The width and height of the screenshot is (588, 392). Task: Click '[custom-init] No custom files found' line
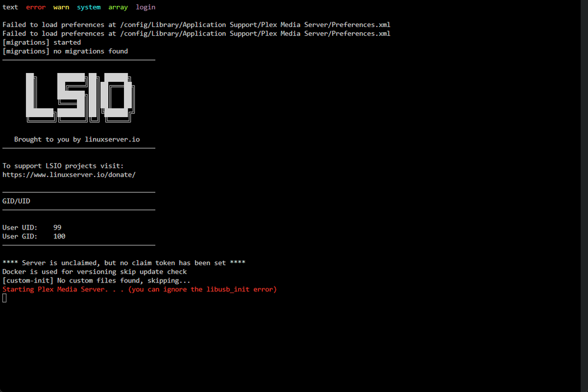pyautogui.click(x=96, y=281)
